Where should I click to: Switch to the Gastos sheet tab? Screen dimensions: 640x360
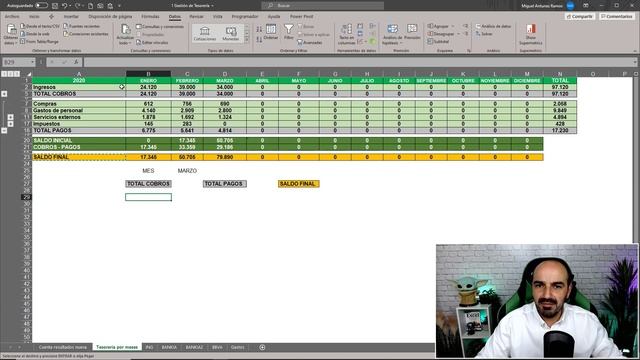click(x=238, y=347)
